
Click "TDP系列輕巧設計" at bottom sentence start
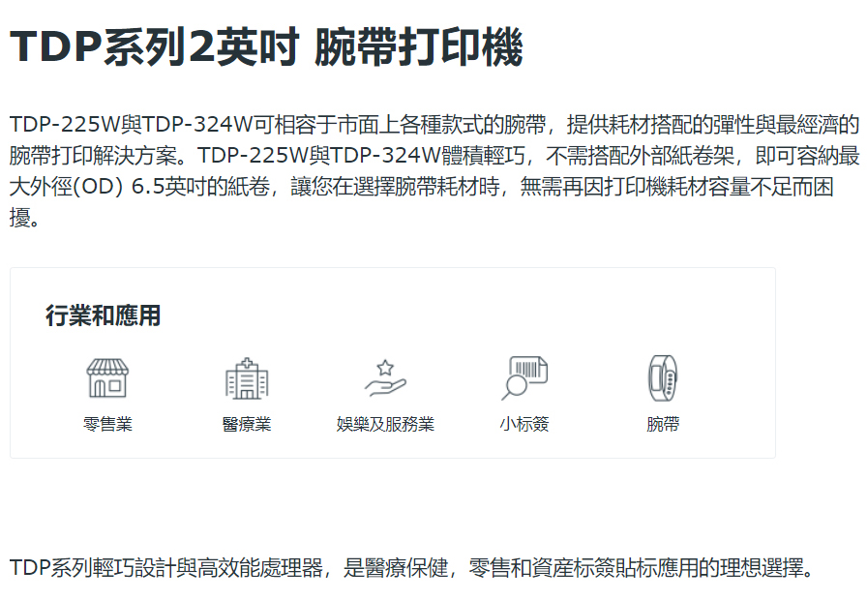coord(87,567)
